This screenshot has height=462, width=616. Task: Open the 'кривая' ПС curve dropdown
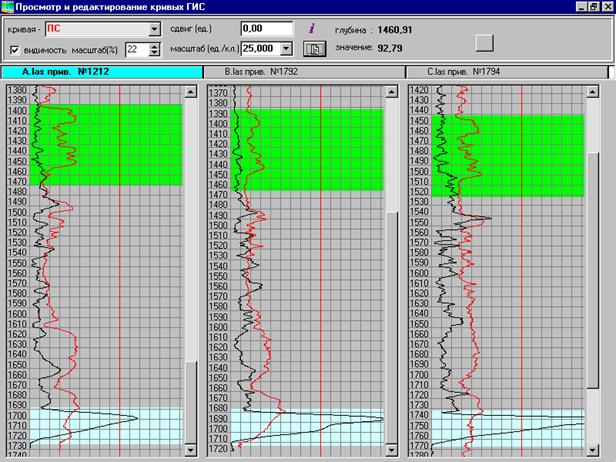pyautogui.click(x=154, y=29)
